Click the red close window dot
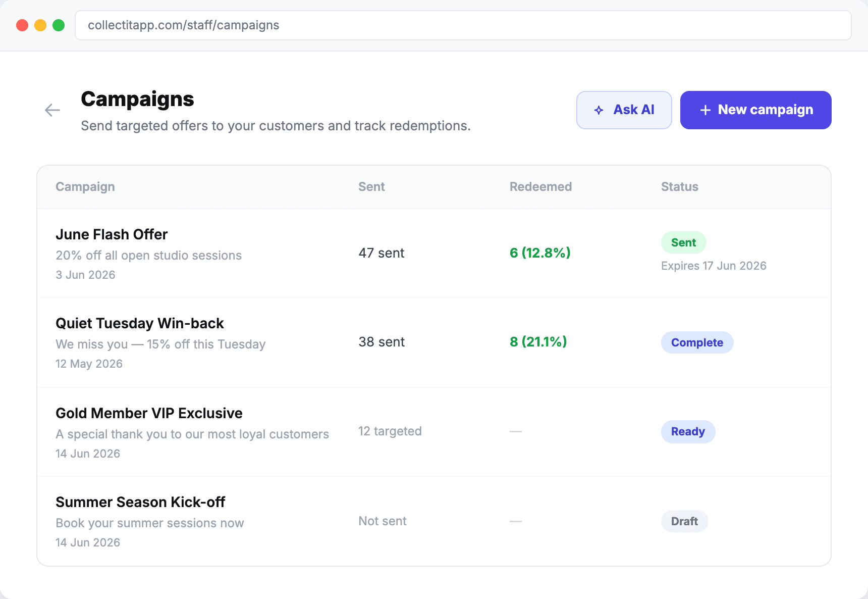The width and height of the screenshot is (868, 599). 22,25
